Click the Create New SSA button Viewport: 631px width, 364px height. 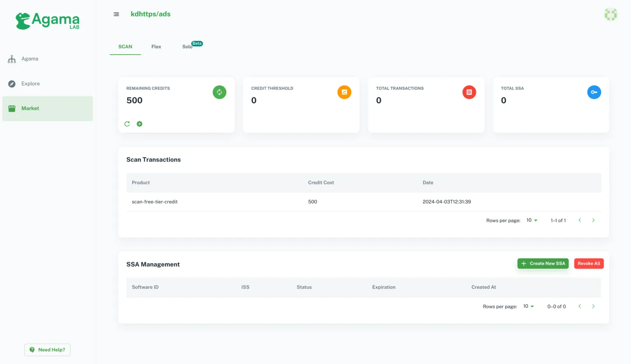543,263
